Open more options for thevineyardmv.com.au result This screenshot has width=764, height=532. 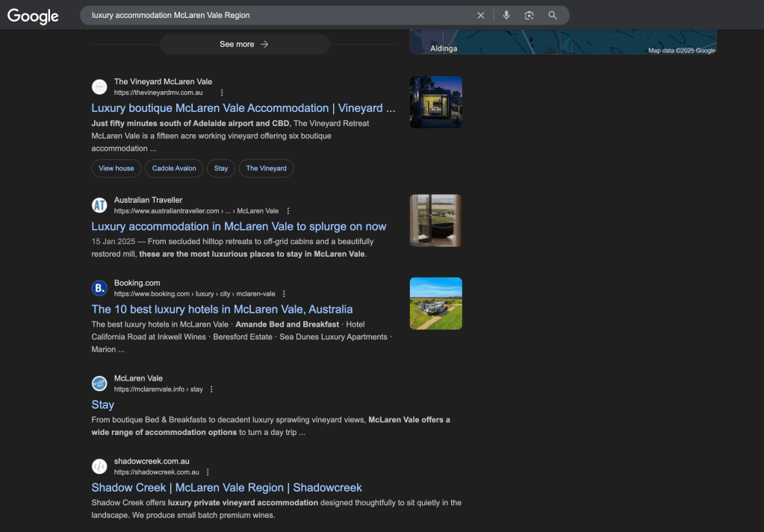click(x=222, y=93)
